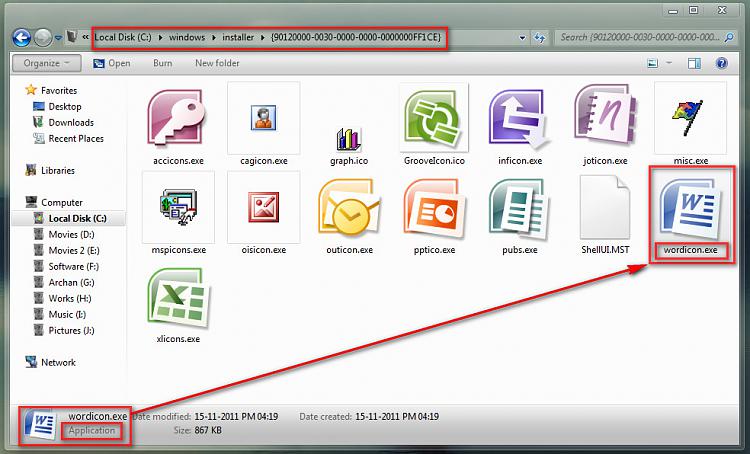
Task: Select the accicons.exe Access icon file
Action: (178, 118)
